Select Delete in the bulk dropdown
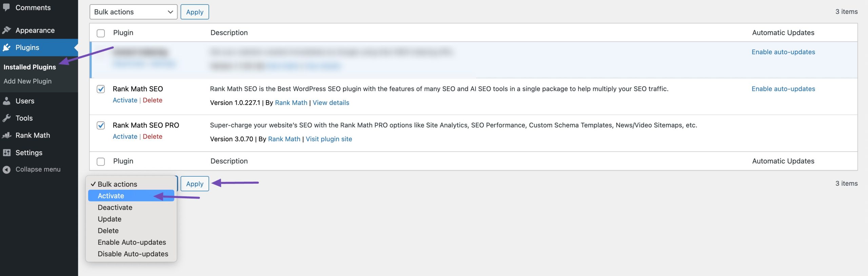The image size is (868, 276). 131,231
